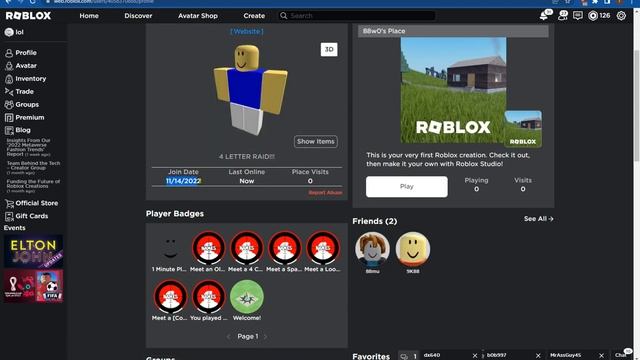Open See All friends link
This screenshot has height=360, width=640.
(x=538, y=219)
